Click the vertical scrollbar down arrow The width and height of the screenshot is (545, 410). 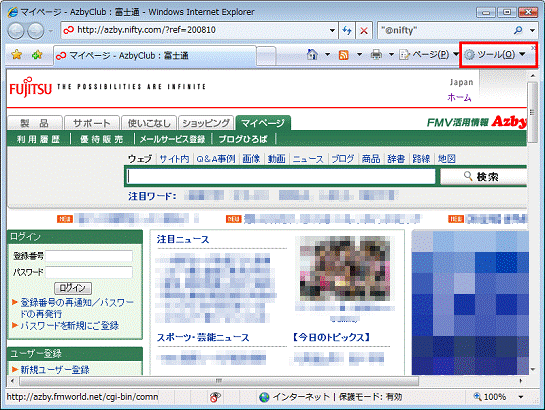coord(532,370)
